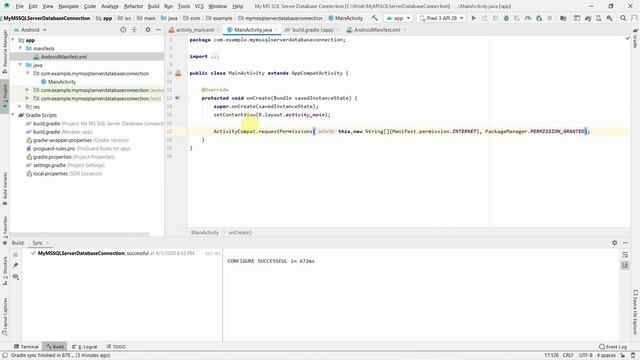Screen dimensions: 640x360
Task: Switch to the activity_main.xml tab
Action: tap(195, 30)
